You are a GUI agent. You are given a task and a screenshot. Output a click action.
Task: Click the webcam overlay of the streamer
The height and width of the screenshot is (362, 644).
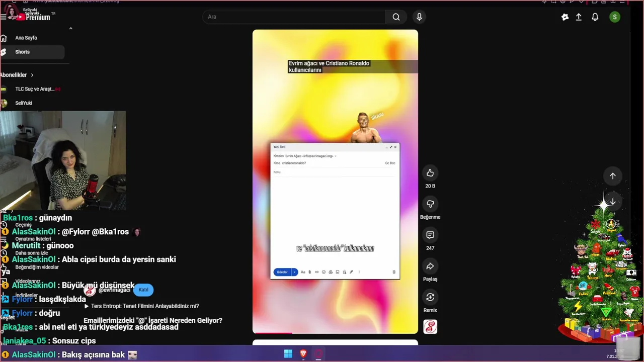63,160
